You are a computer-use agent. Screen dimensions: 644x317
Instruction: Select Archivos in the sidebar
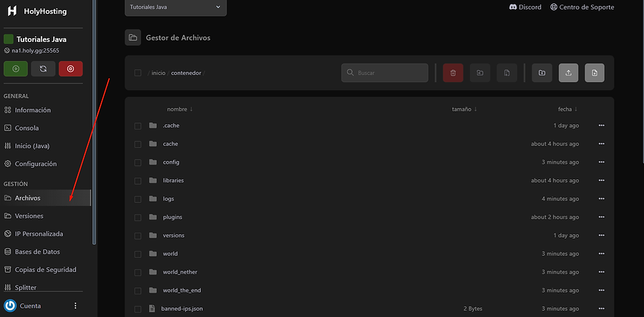tap(45, 198)
